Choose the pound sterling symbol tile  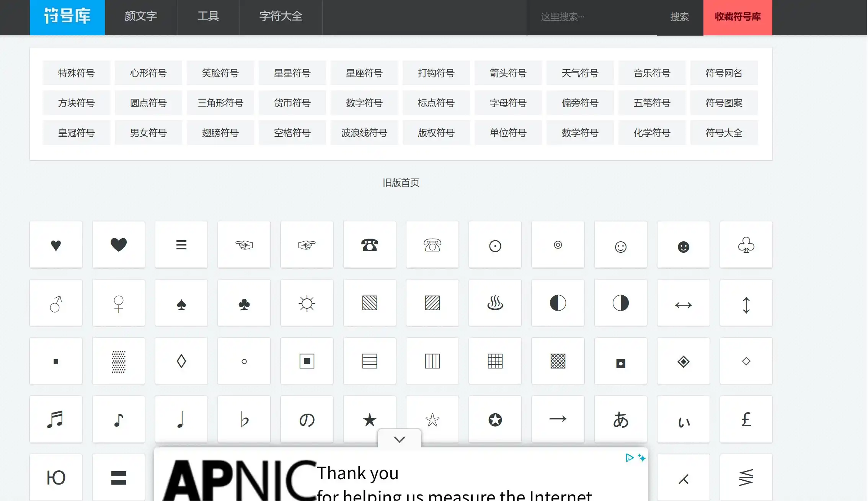[746, 419]
